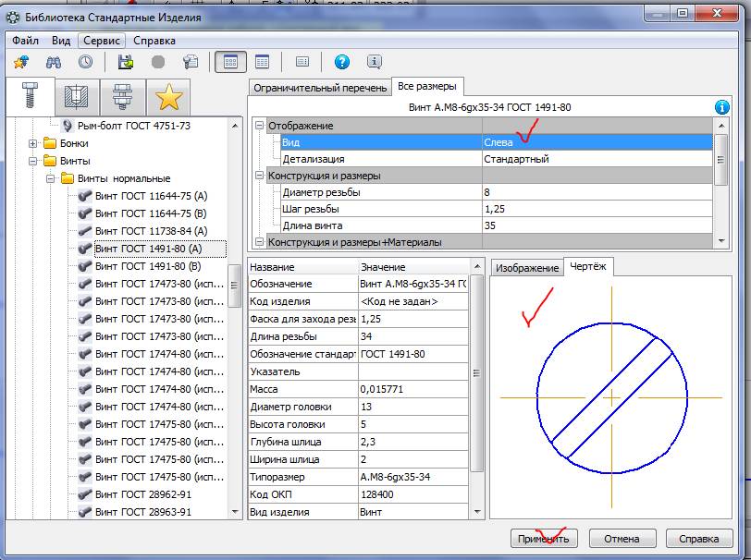Click the tree panel scrollbar thumb
The height and width of the screenshot is (560, 751).
(234, 286)
